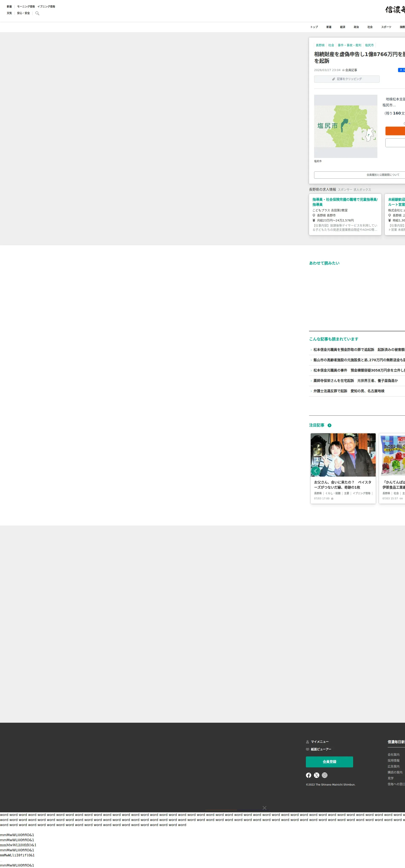Image resolution: width=405 pixels, height=868 pixels.
Task: Open the X (Twitter) icon in footer
Action: (x=317, y=775)
